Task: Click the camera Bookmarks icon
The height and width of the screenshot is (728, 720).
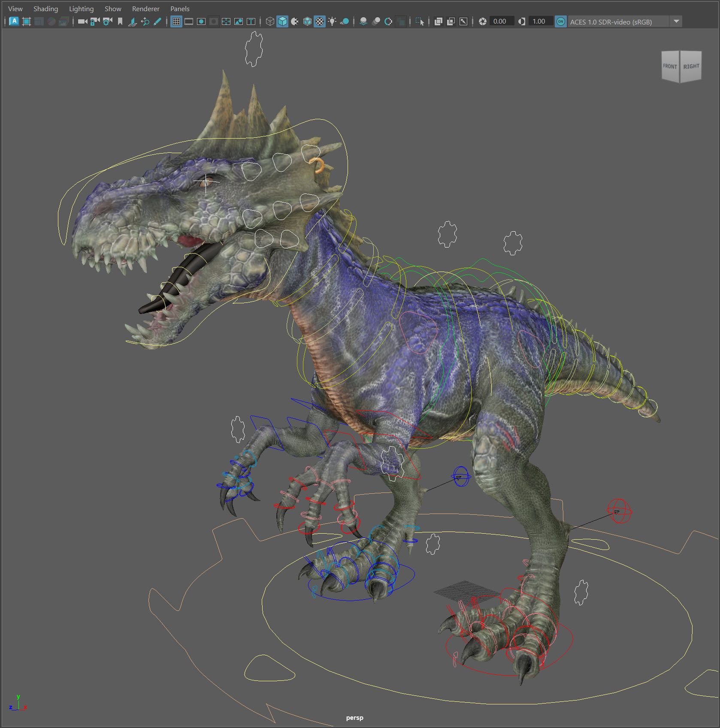Action: [x=120, y=21]
